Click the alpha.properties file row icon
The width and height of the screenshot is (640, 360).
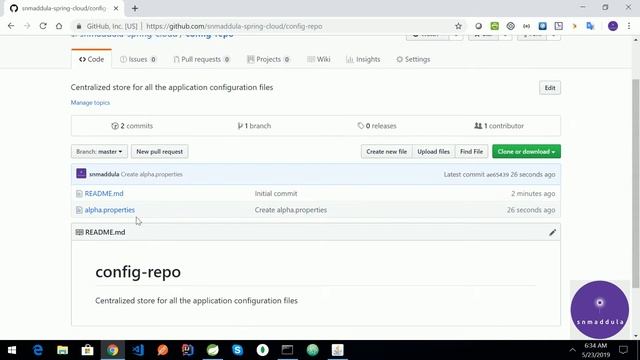coord(79,210)
